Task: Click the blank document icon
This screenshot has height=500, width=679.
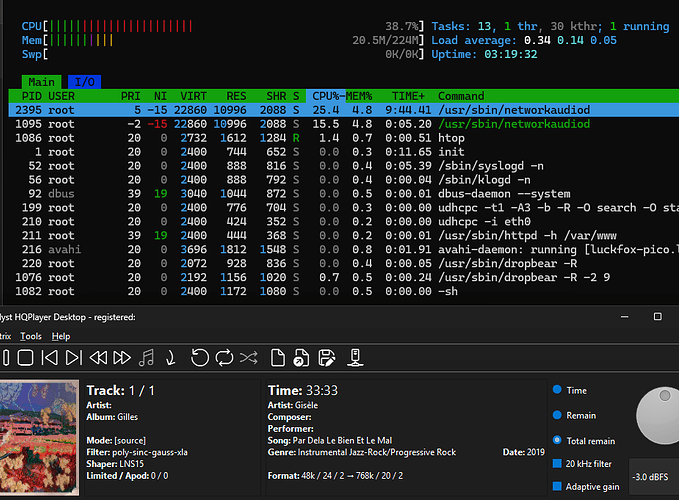Action: point(278,358)
